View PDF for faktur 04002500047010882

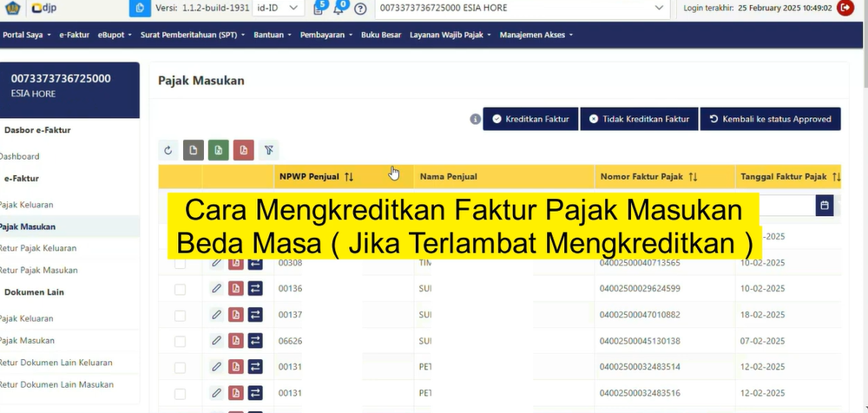click(236, 315)
